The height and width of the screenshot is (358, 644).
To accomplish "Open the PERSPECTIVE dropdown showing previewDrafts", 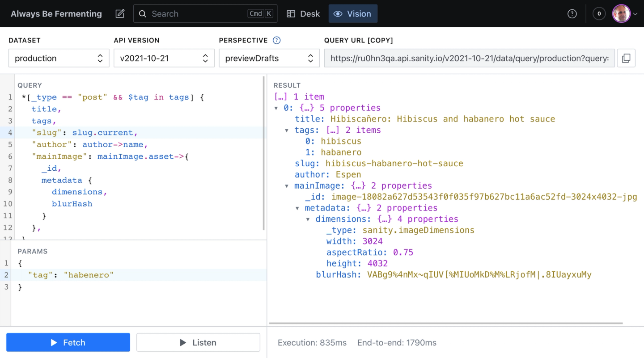I will [269, 58].
